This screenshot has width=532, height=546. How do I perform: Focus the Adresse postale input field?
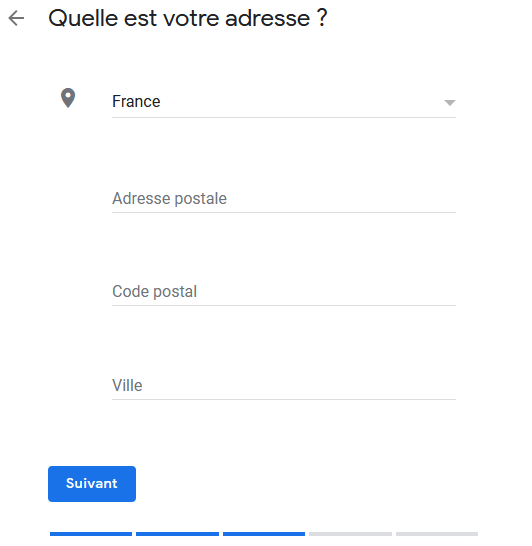[x=283, y=199]
